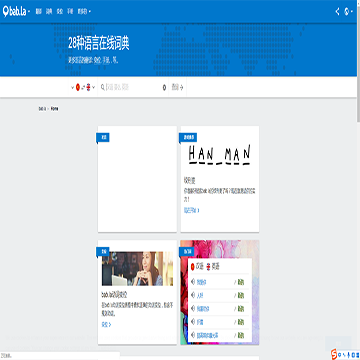360x360 pixels.
Task: Select the Chinese flag source language
Action: coord(78,87)
